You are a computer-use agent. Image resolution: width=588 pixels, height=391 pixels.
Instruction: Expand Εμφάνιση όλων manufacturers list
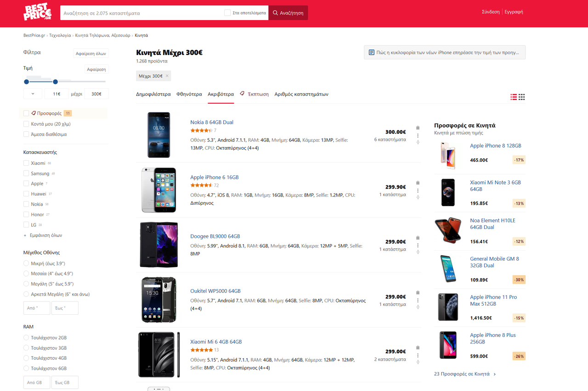coord(43,235)
